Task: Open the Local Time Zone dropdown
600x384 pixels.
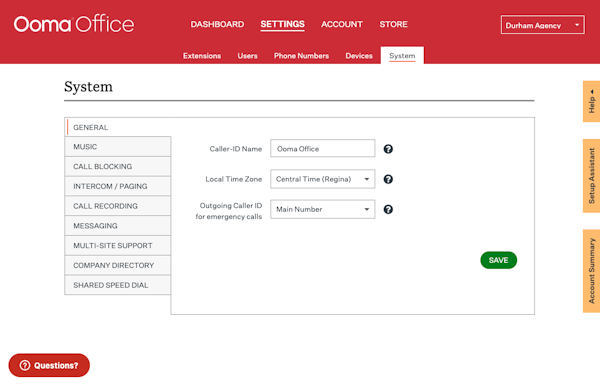Action: pos(323,179)
